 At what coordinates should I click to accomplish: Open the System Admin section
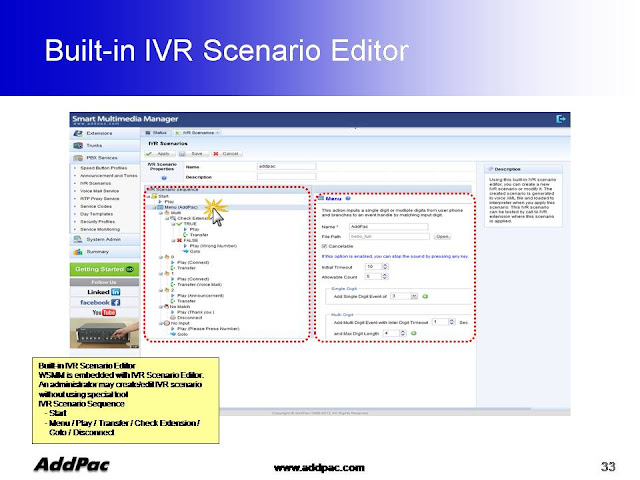[104, 240]
